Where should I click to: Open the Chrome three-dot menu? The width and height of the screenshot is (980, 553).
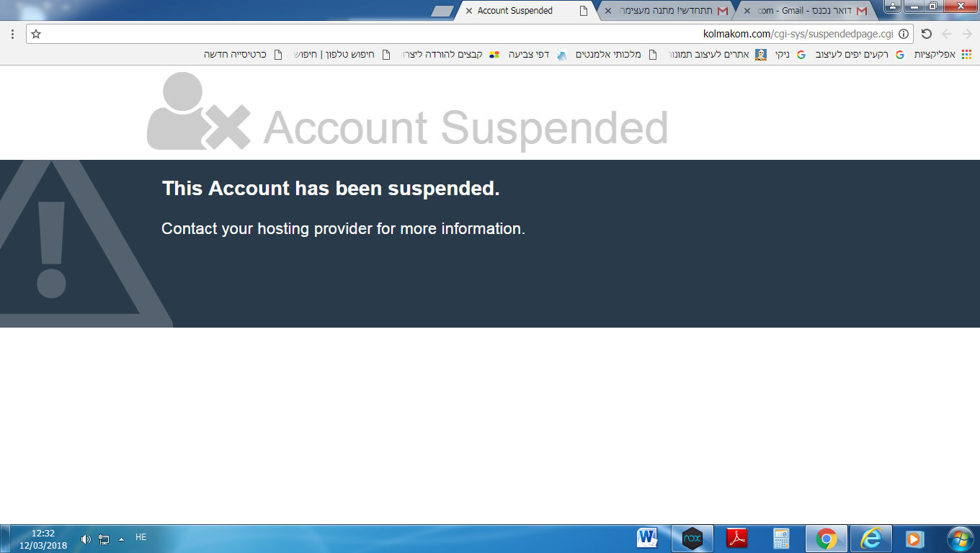point(12,34)
